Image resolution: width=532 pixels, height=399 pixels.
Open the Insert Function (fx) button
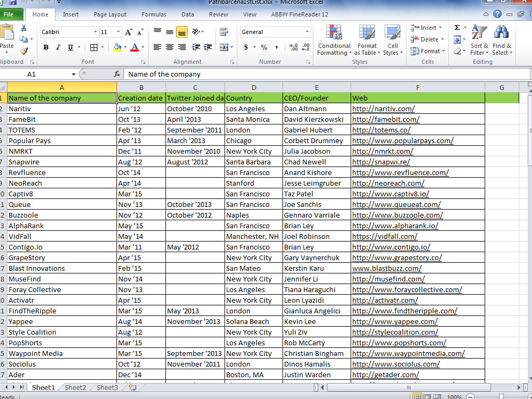pos(117,74)
